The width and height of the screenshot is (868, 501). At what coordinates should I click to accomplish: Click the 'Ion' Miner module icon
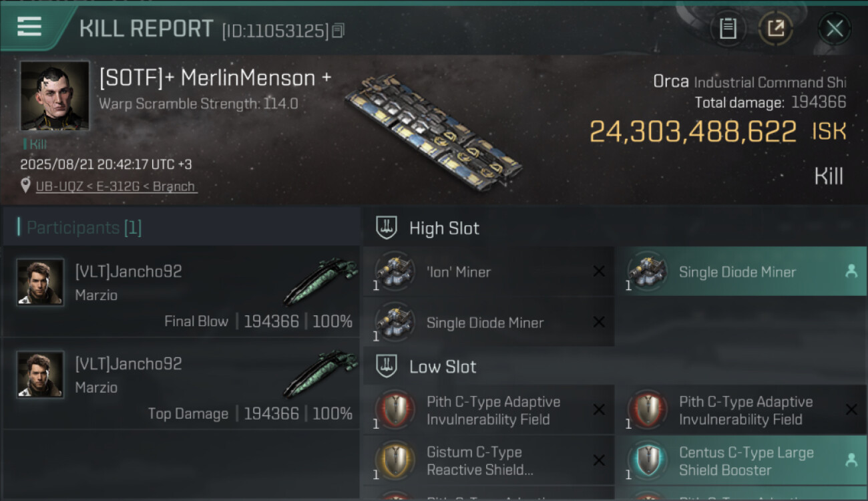[x=395, y=272]
